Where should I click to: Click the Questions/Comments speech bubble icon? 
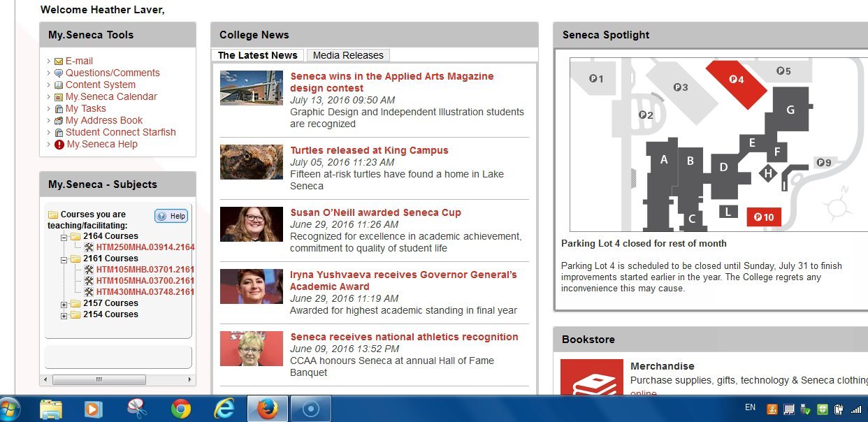point(59,73)
